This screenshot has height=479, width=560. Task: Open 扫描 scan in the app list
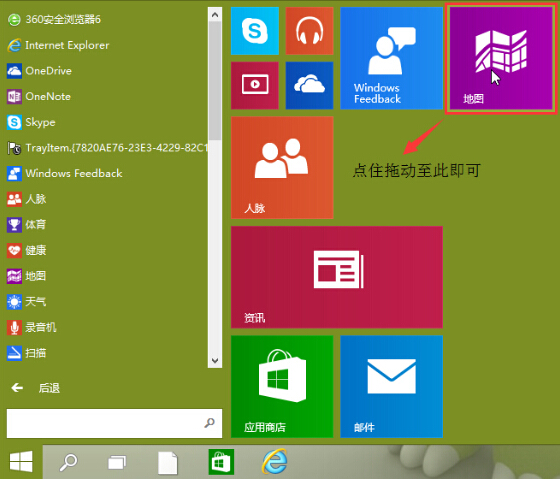[27, 353]
